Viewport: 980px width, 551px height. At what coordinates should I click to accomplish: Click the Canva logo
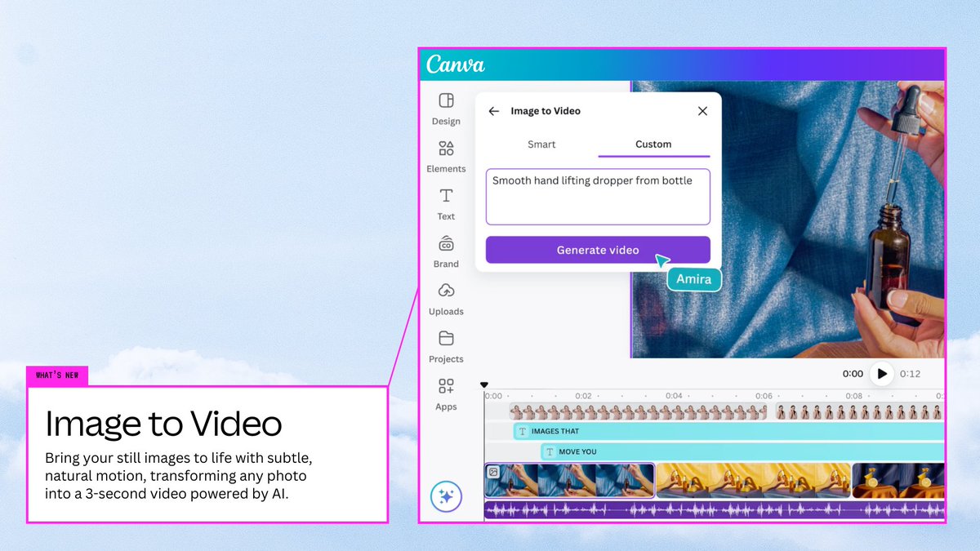pos(455,64)
